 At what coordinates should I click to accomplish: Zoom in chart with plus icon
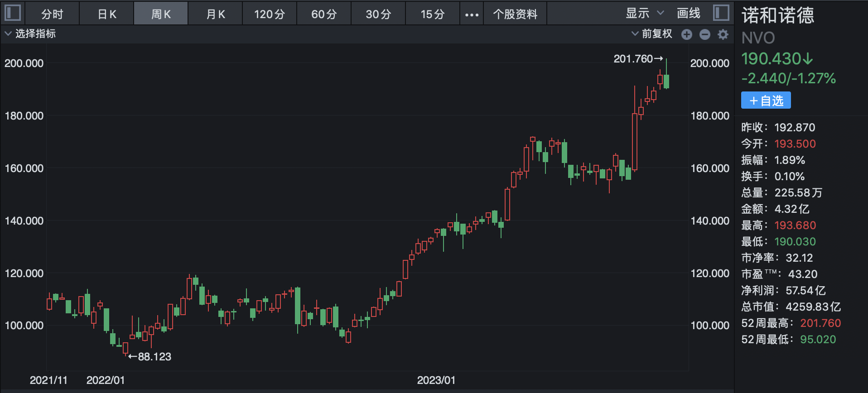pyautogui.click(x=687, y=34)
